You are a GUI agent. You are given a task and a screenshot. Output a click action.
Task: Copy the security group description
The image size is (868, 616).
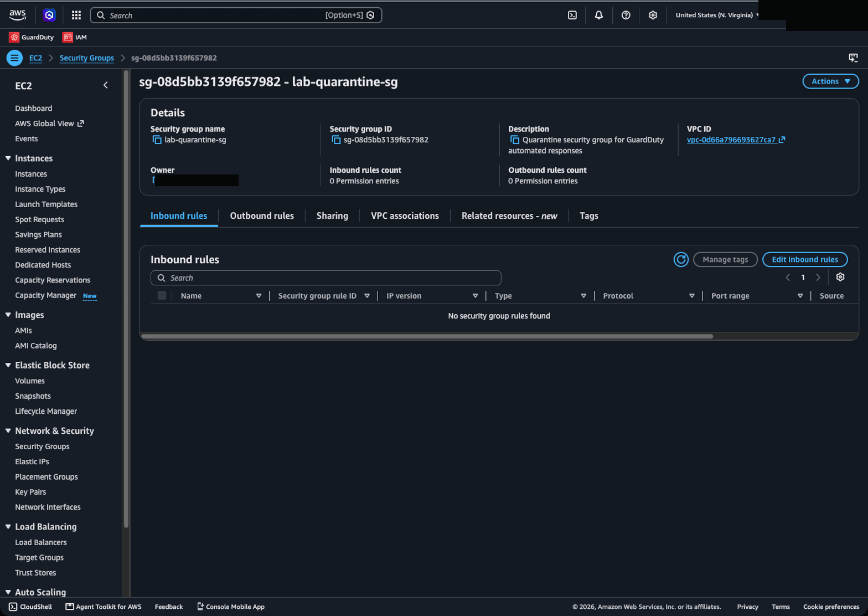[x=515, y=140]
